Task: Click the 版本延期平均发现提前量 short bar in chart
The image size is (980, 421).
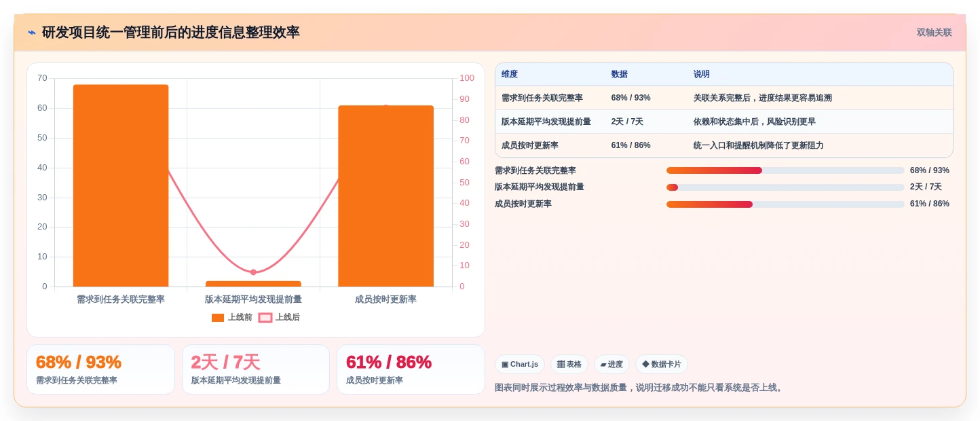Action: pos(253,284)
